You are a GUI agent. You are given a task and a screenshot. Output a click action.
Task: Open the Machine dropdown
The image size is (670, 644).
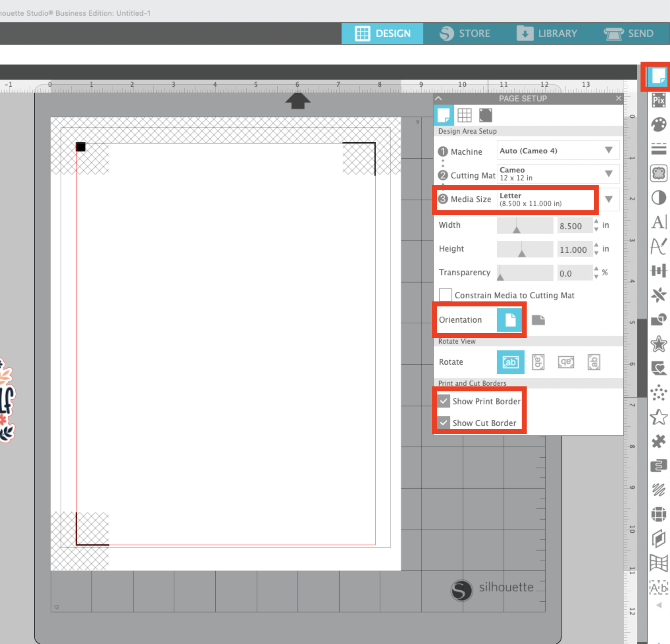pos(558,150)
